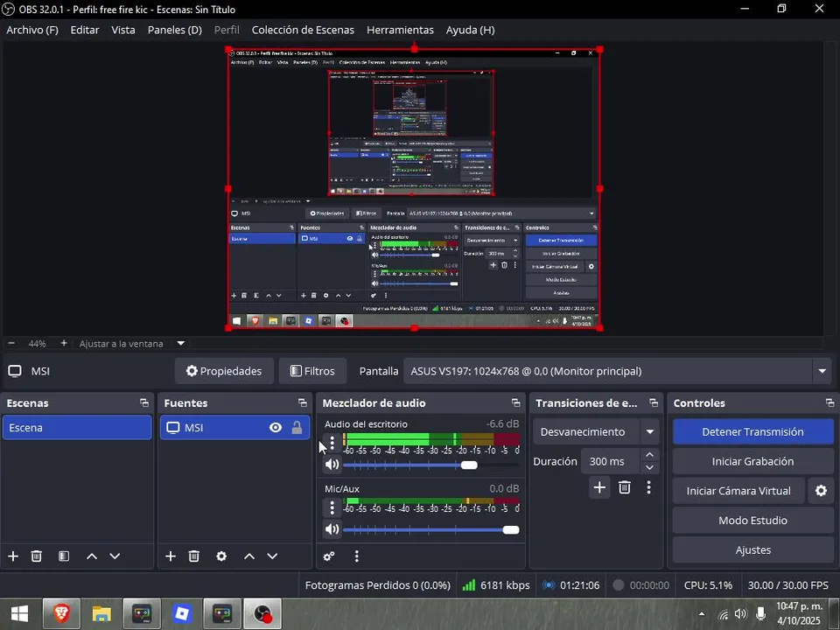
Task: Zoom in preview with plus icon
Action: click(64, 343)
